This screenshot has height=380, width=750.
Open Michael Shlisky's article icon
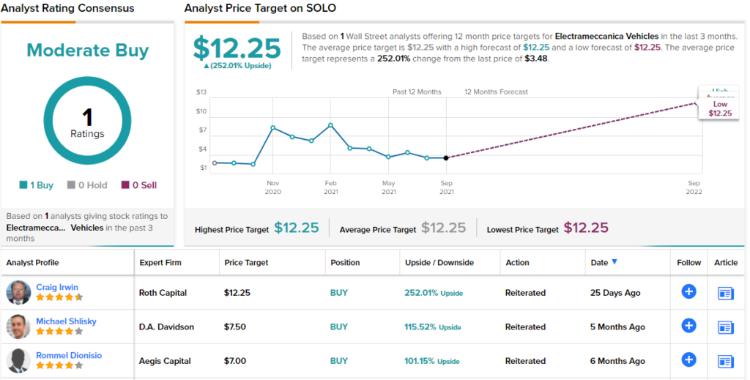pos(726,327)
